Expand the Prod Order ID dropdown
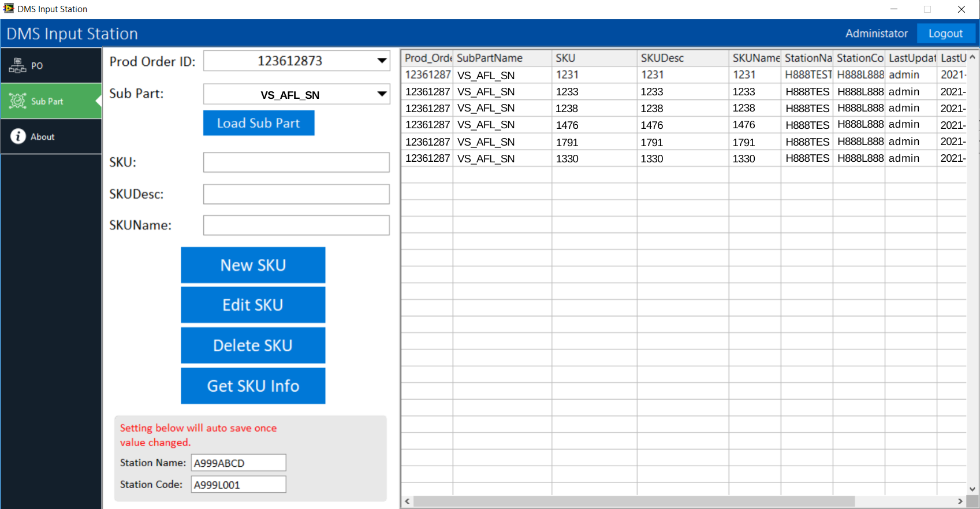980x509 pixels. 382,61
